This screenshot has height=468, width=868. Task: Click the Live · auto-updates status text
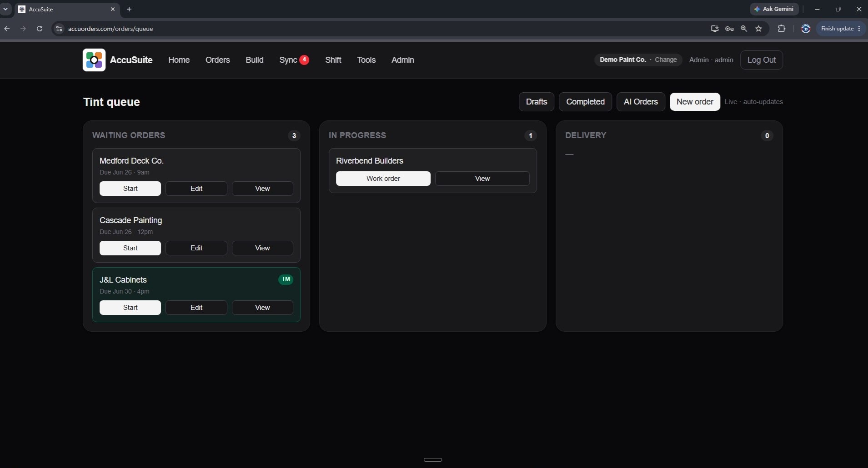(x=753, y=102)
